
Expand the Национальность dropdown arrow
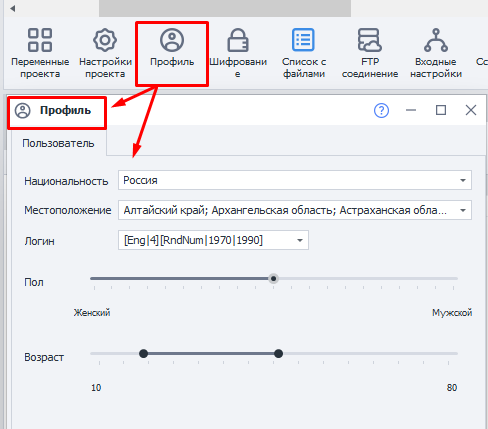463,180
